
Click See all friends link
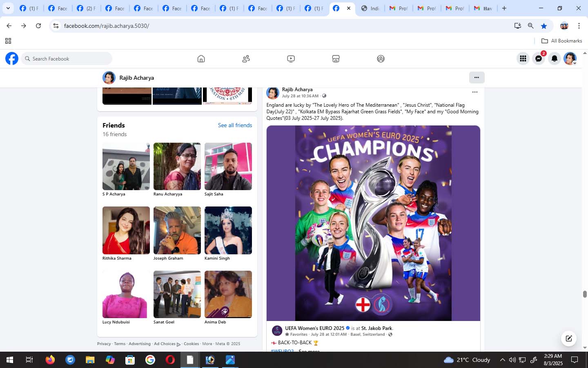pos(235,125)
